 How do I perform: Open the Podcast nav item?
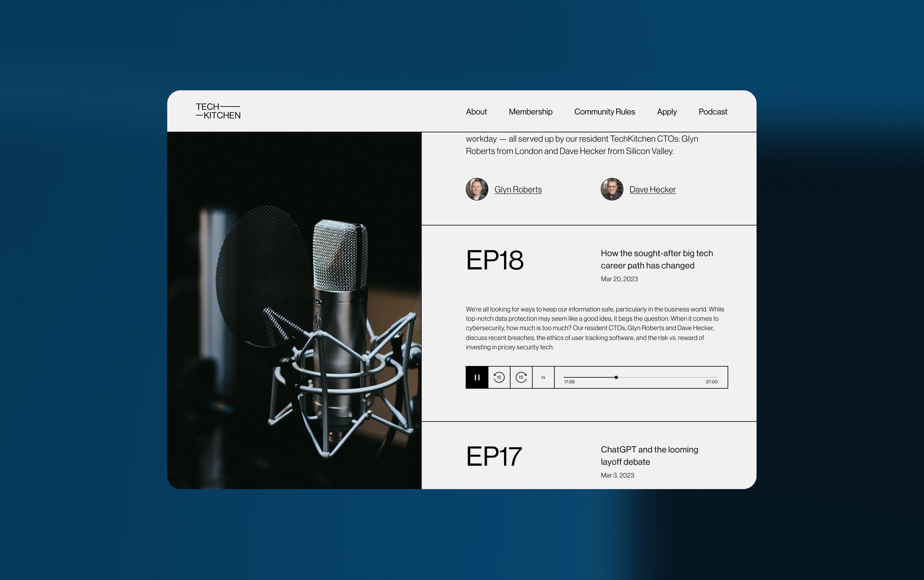(713, 112)
